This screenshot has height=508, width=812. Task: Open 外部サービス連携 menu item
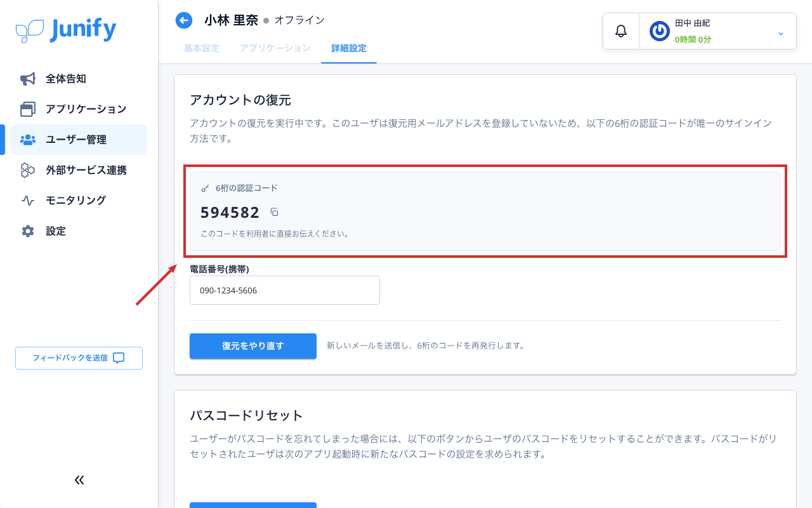(79, 170)
